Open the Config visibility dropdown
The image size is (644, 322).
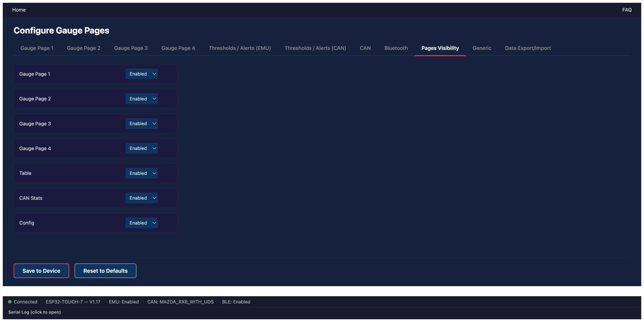[x=141, y=223]
